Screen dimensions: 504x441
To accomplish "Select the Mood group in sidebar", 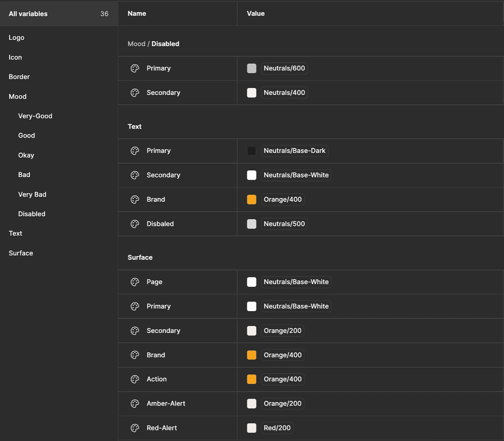I will 18,96.
